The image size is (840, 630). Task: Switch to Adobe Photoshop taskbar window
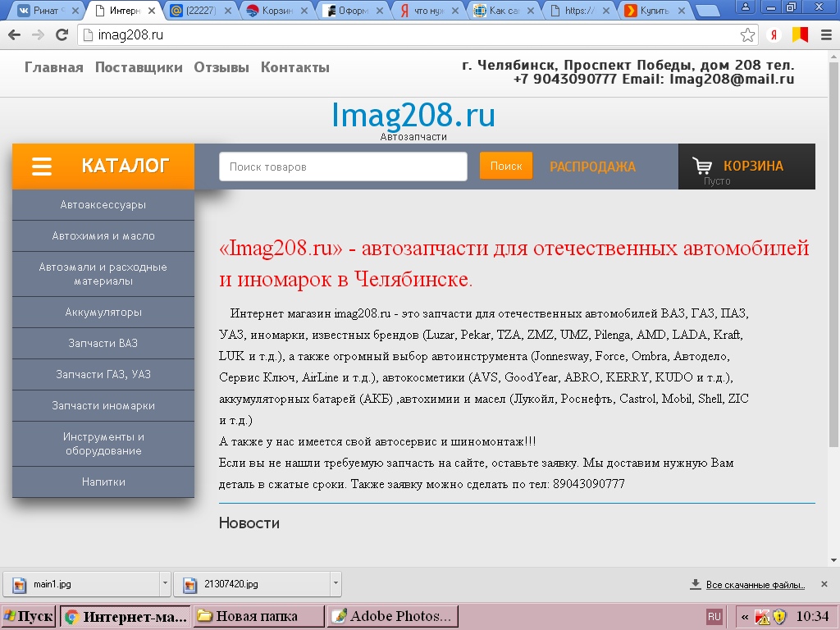tap(393, 617)
